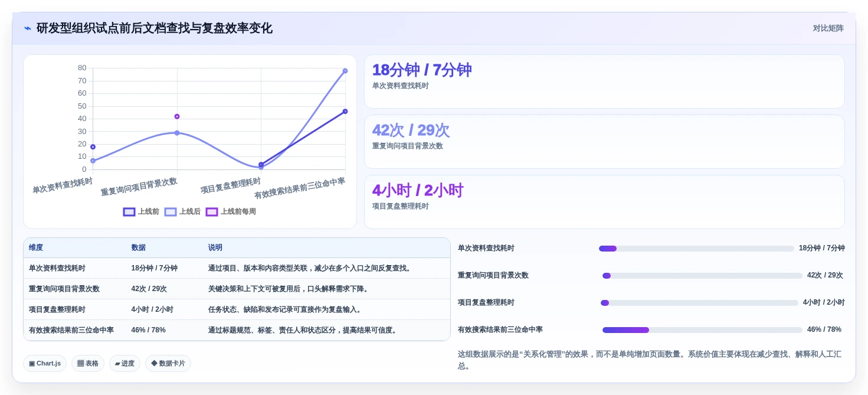The image size is (868, 395).
Task: Click the 维度 column header
Action: pos(36,248)
